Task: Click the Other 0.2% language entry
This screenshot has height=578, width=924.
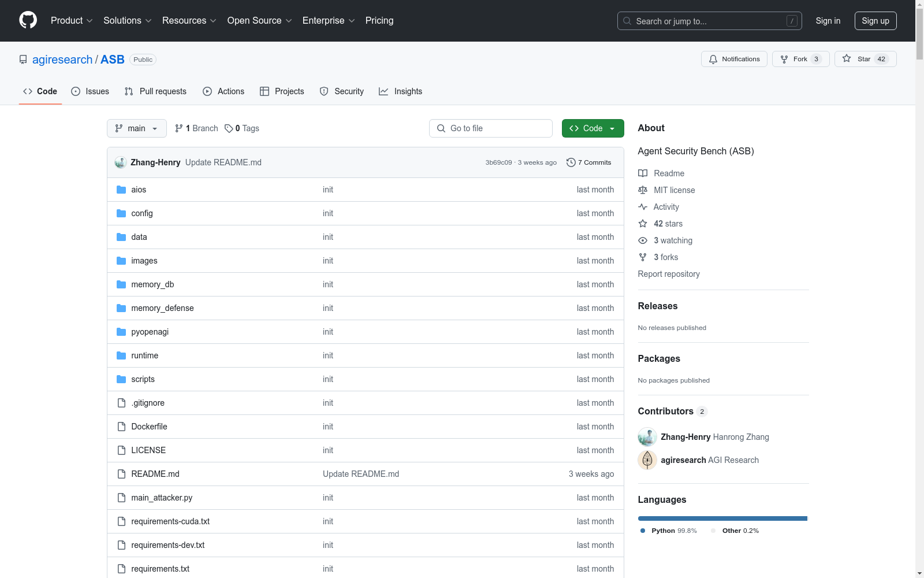Action: point(735,531)
